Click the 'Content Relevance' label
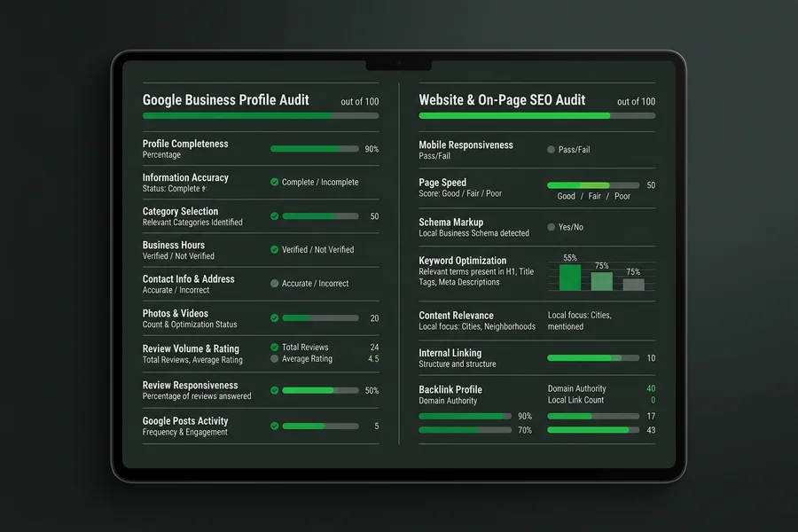Image resolution: width=798 pixels, height=532 pixels. pyautogui.click(x=456, y=315)
